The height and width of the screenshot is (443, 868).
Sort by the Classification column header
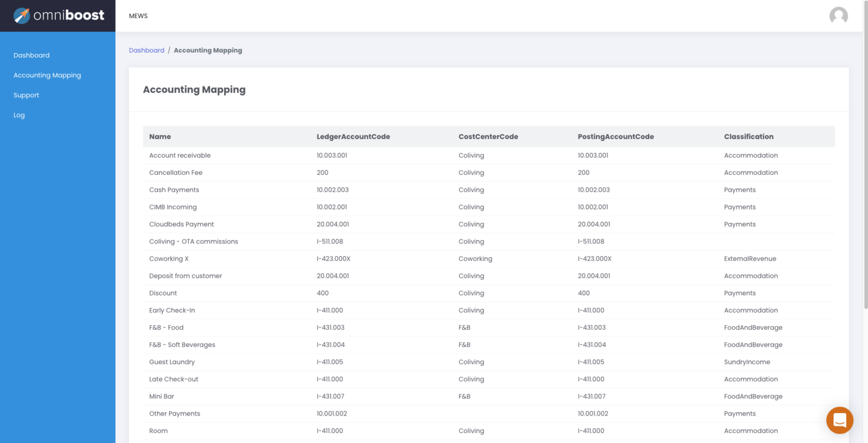click(748, 136)
